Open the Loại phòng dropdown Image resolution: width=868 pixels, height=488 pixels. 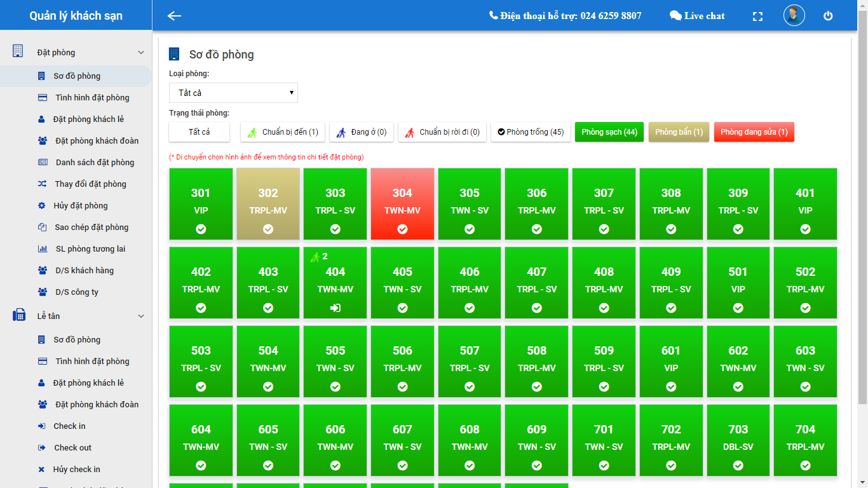pos(233,93)
